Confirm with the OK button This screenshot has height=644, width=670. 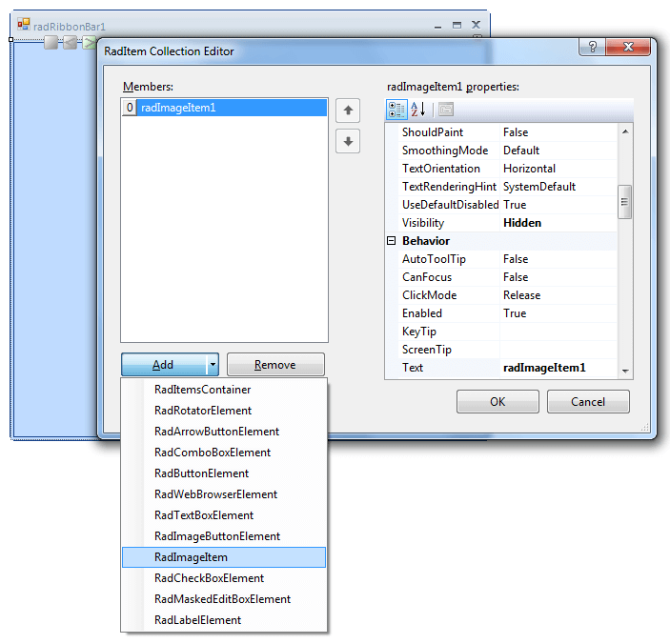point(497,402)
